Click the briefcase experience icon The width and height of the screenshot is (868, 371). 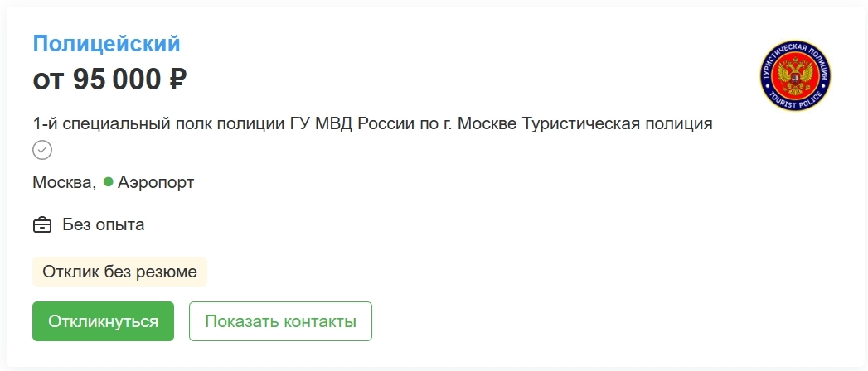(x=41, y=224)
